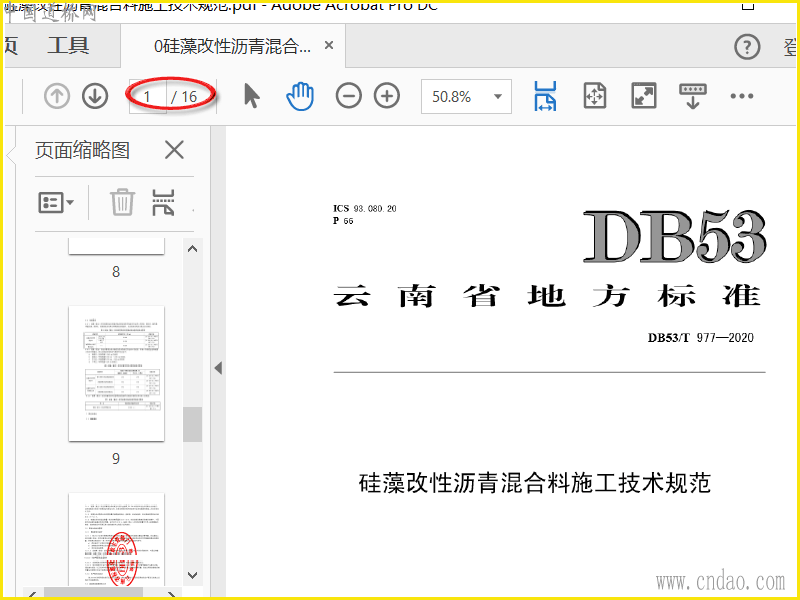The height and width of the screenshot is (600, 800).
Task: Zoom out with the minus button
Action: [x=348, y=96]
